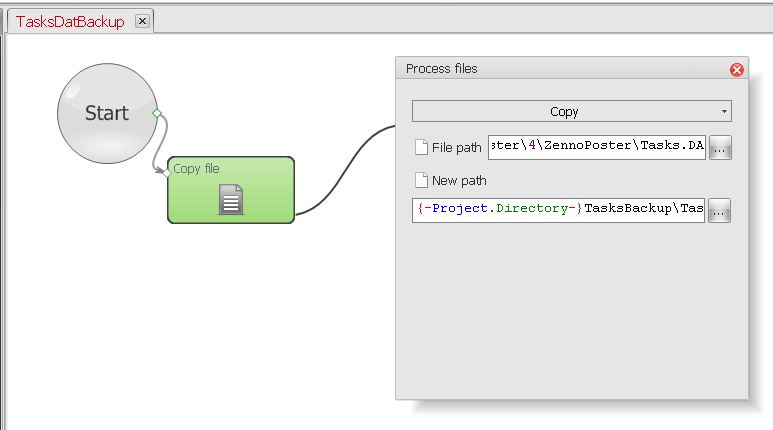Screen dimensions: 773x430
Task: Select the Start node circle
Action: 105,113
